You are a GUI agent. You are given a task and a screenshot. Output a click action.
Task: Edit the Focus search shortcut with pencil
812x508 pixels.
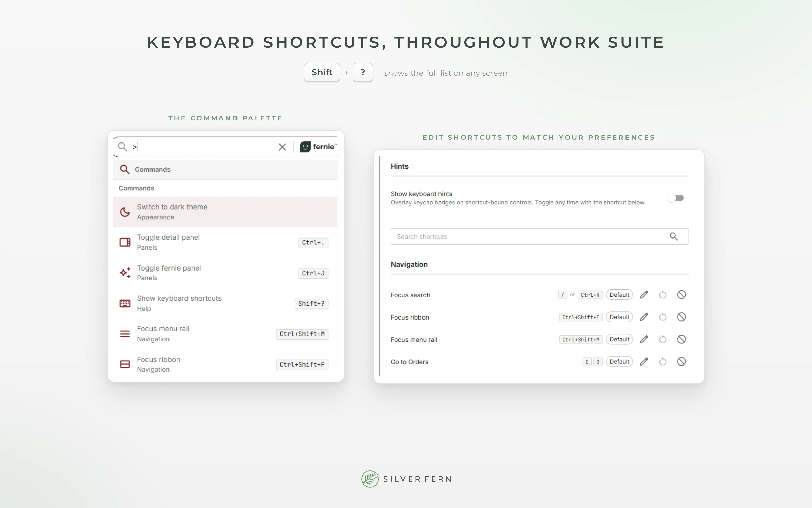tap(644, 295)
